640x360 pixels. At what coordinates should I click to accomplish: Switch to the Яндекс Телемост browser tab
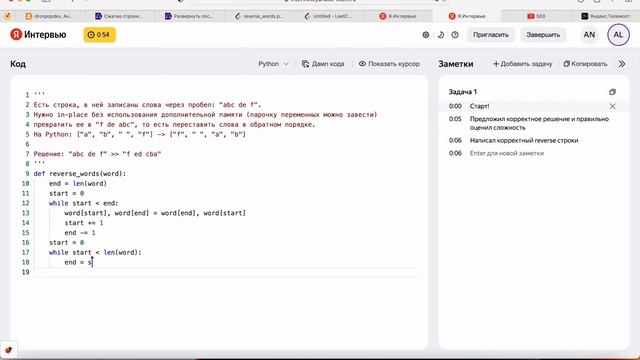(x=606, y=16)
